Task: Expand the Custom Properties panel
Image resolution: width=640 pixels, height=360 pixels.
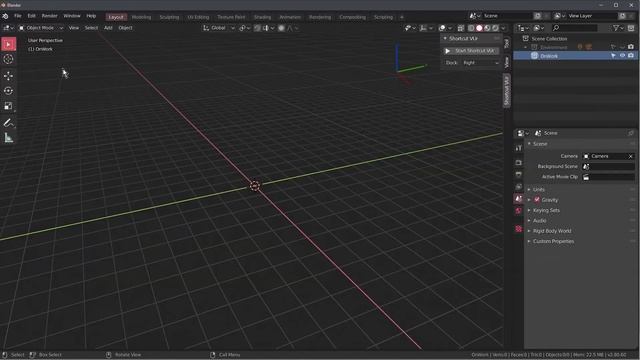Action: point(553,242)
